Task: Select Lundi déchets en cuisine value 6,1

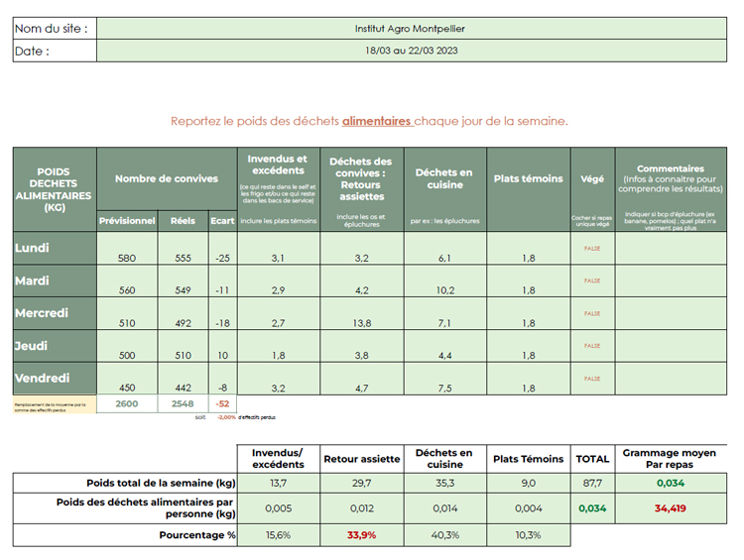Action: point(445,248)
